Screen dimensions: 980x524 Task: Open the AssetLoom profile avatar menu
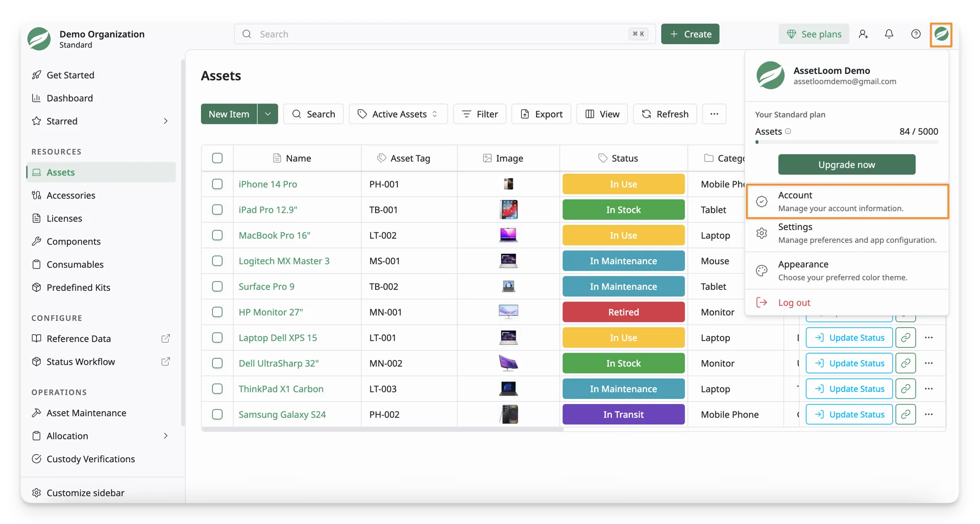[x=941, y=34]
